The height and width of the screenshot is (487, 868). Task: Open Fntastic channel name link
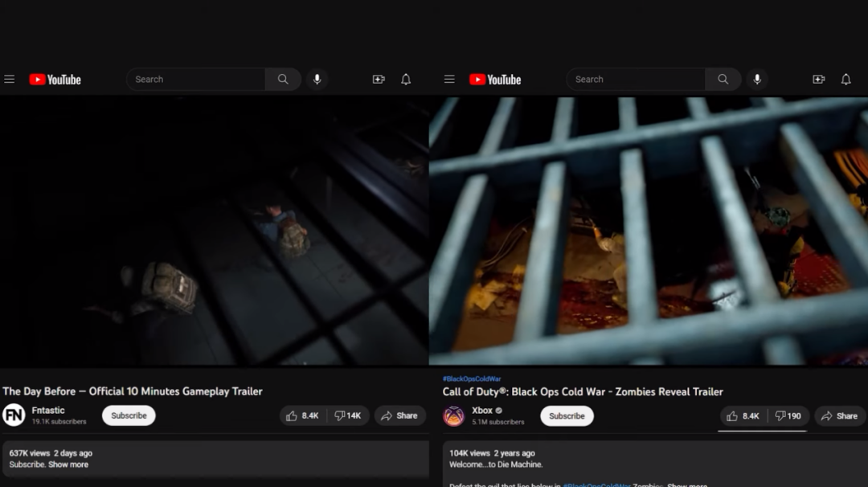point(48,411)
